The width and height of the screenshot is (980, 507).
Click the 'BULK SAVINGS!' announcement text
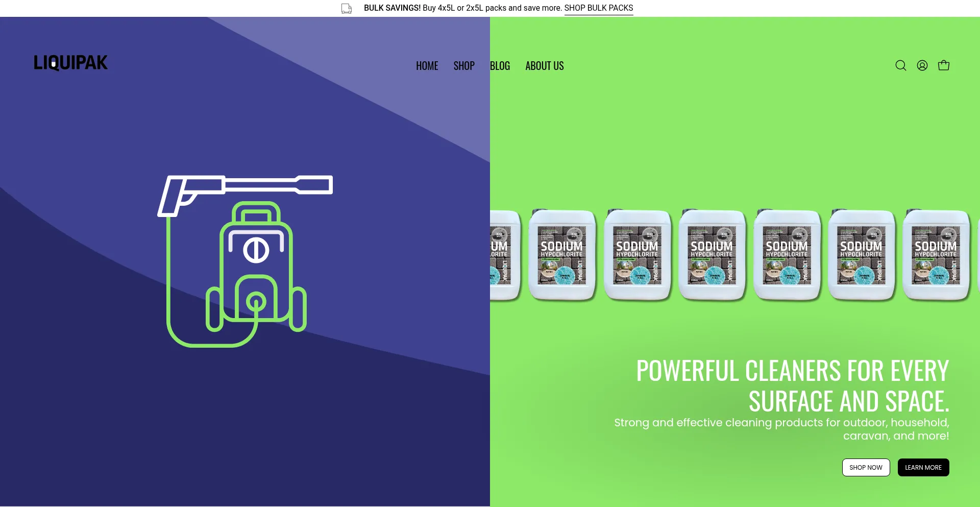tap(392, 8)
